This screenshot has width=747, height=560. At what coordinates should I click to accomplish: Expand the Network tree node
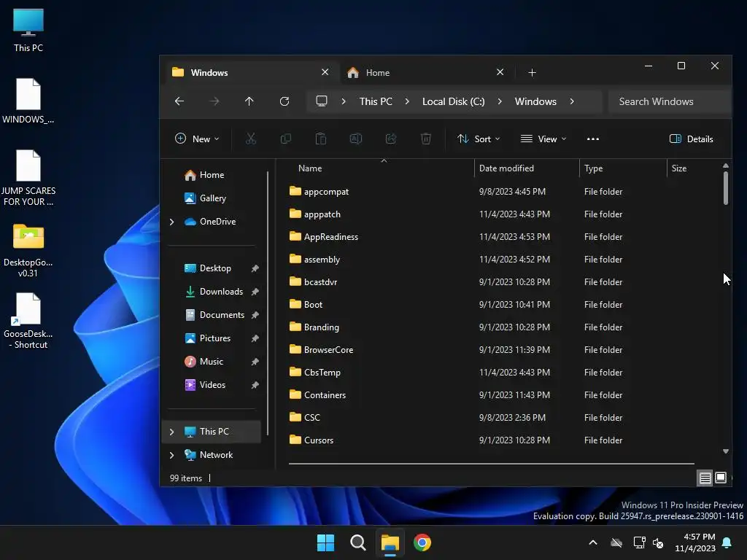coord(172,455)
